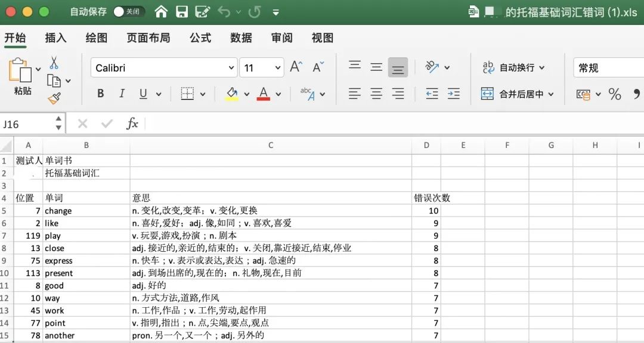Copy selection with the copy icon
Image resolution: width=644 pixels, height=343 pixels.
(x=54, y=81)
